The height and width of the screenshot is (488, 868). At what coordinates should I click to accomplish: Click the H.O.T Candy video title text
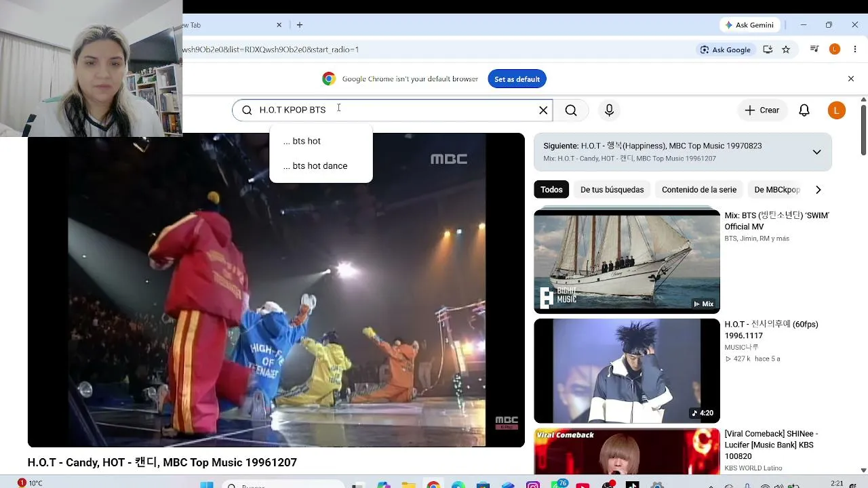click(x=162, y=462)
